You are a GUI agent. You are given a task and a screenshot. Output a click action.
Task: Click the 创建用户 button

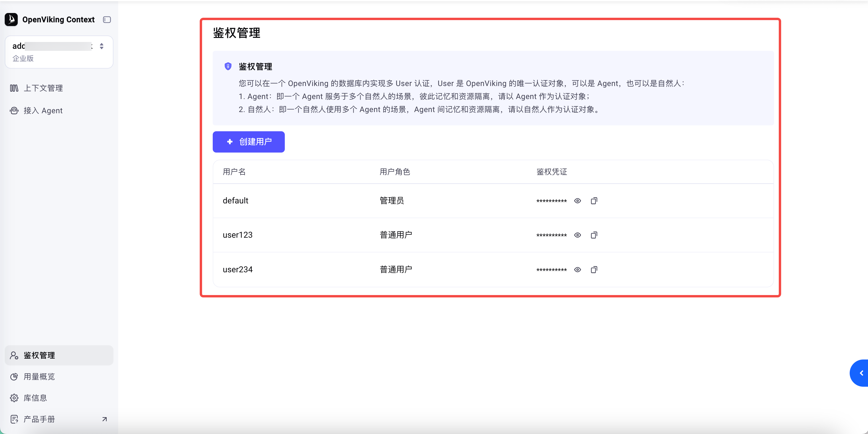coord(249,142)
